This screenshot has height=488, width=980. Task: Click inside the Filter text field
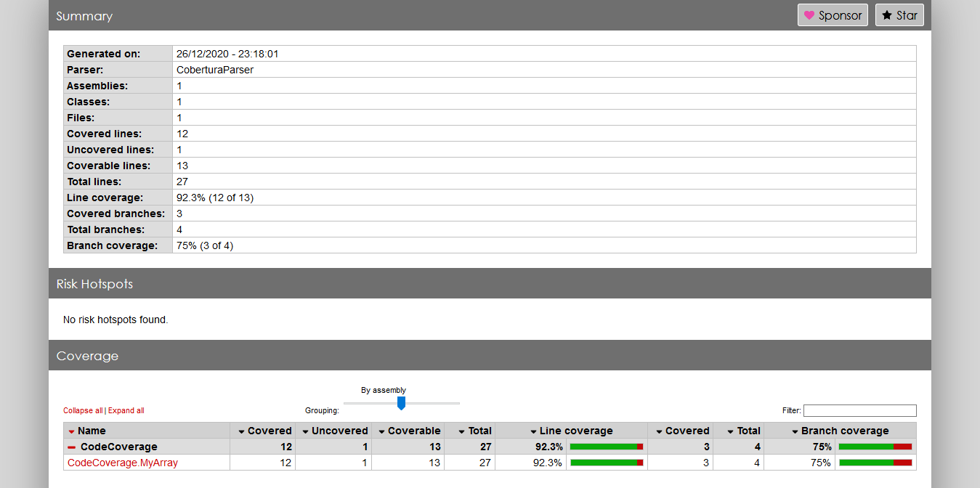pos(859,410)
